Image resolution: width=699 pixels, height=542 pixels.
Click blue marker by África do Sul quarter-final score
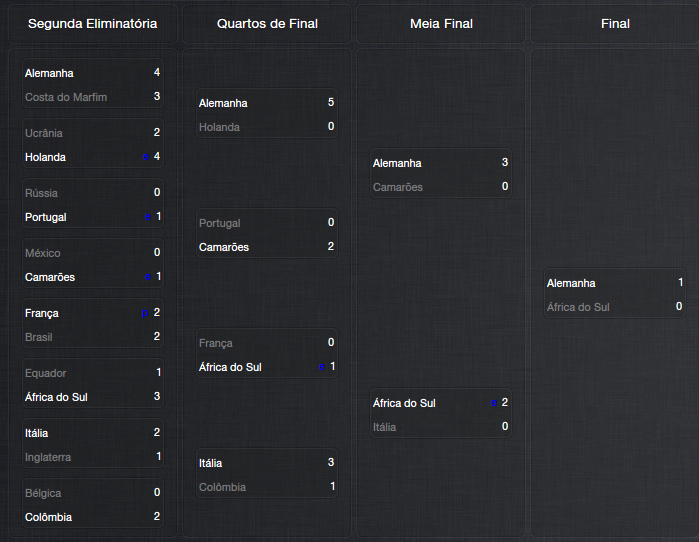pos(321,367)
